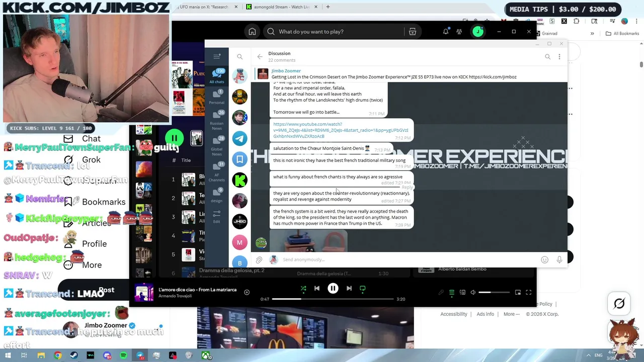Open the Grok floating button on X
Image resolution: width=644 pixels, height=362 pixels.
[x=619, y=304]
